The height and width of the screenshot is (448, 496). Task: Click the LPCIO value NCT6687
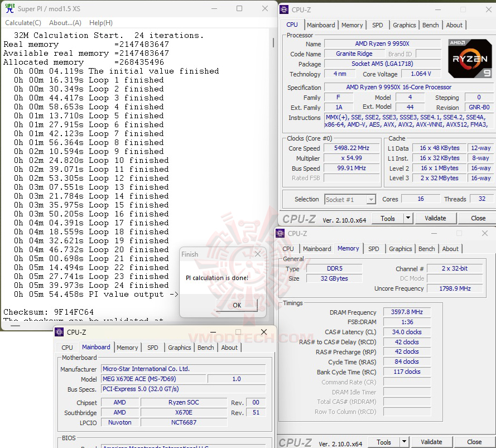(184, 422)
